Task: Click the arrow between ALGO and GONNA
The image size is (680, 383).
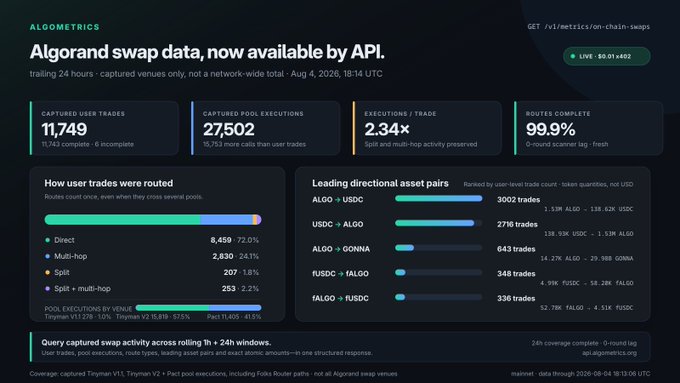Action: 337,249
